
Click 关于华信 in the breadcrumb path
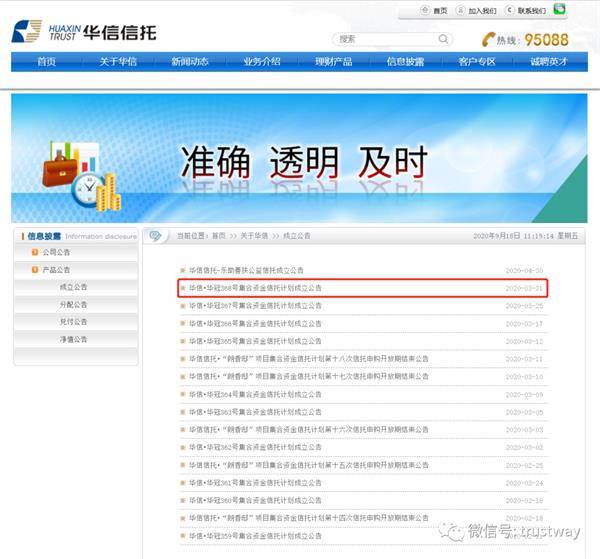coord(254,236)
